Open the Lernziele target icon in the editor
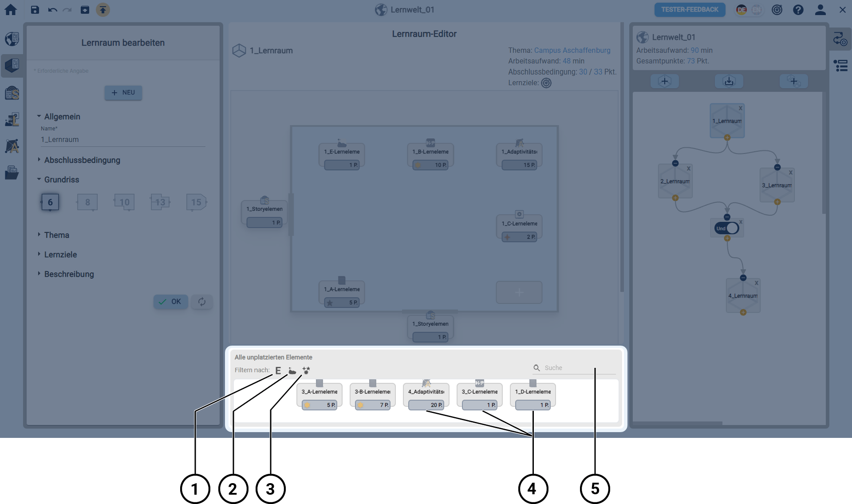 click(546, 83)
